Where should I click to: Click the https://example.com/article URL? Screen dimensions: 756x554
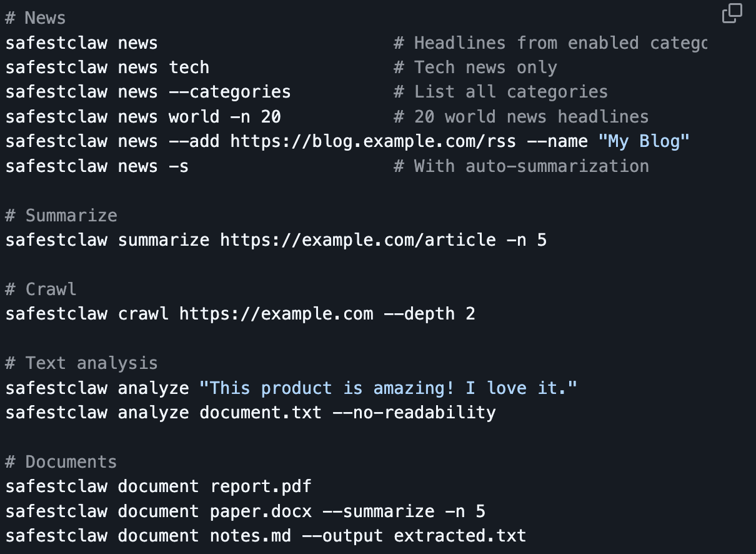tap(358, 240)
